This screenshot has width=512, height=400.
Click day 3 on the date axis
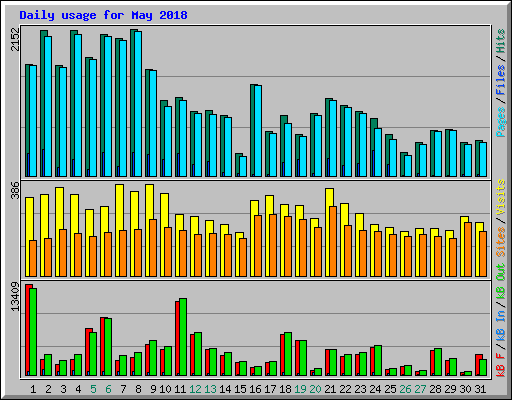[x=63, y=389]
